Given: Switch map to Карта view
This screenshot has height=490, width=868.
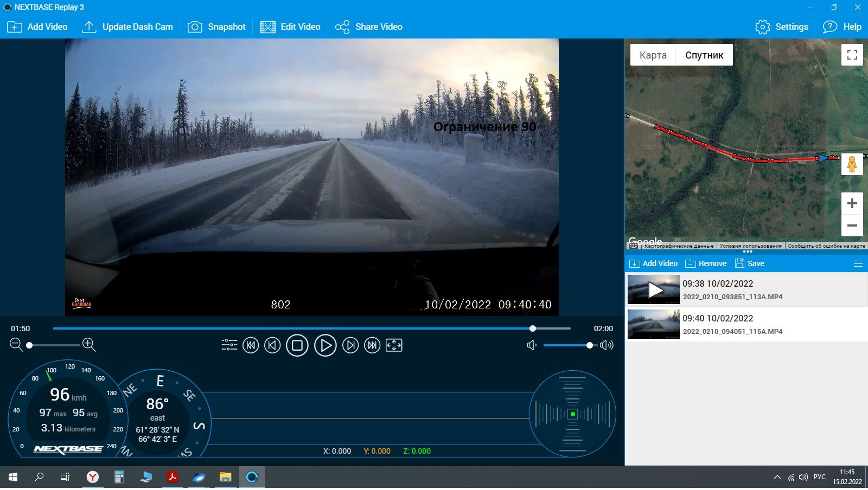Looking at the screenshot, I should (x=653, y=55).
